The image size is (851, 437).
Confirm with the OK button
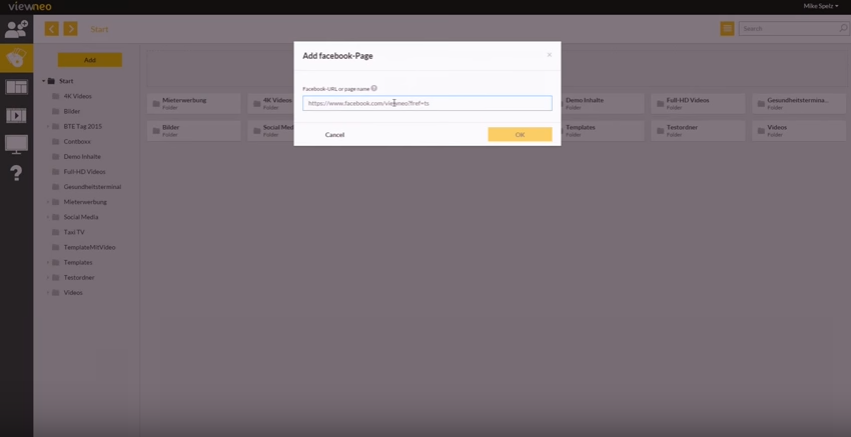point(520,135)
